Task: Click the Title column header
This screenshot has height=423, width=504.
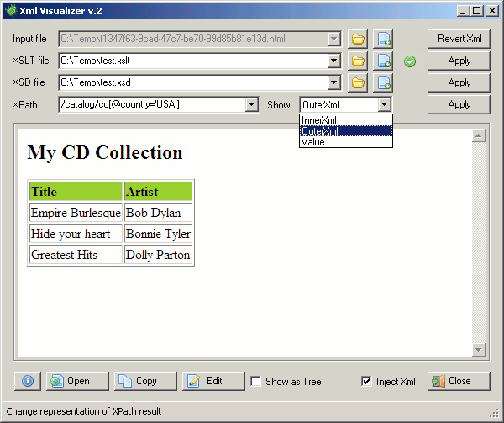Action: pos(76,192)
